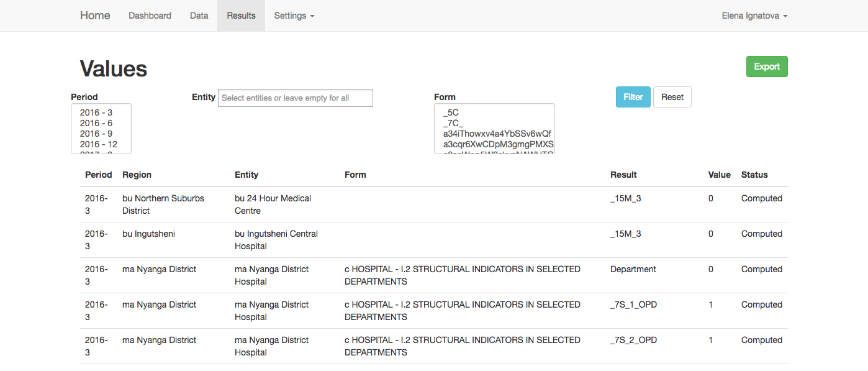This screenshot has height=371, width=868.
Task: Open the Settings dropdown menu
Action: click(294, 16)
